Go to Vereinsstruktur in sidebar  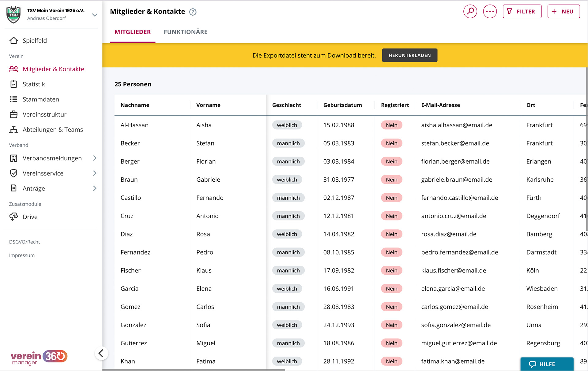tap(44, 114)
